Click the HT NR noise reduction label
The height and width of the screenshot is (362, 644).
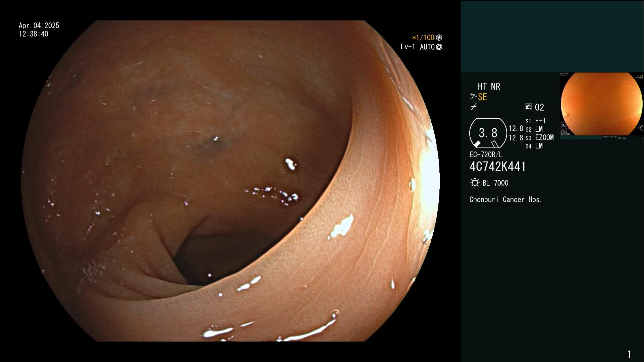click(489, 87)
